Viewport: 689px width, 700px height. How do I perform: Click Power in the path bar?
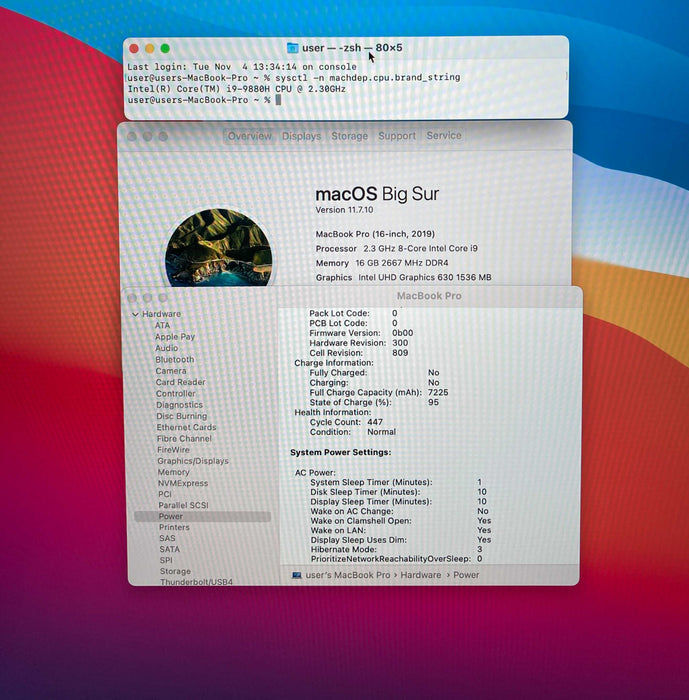point(466,575)
